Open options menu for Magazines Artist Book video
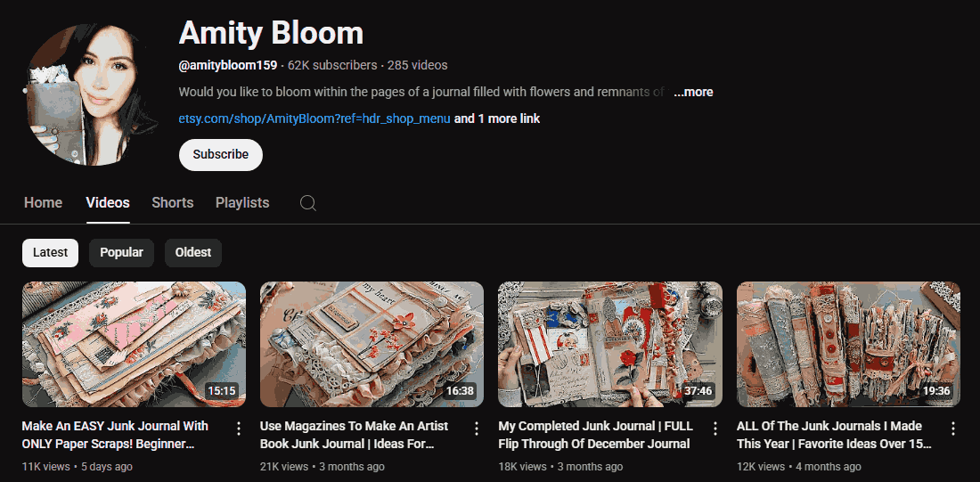The width and height of the screenshot is (980, 482). click(477, 429)
